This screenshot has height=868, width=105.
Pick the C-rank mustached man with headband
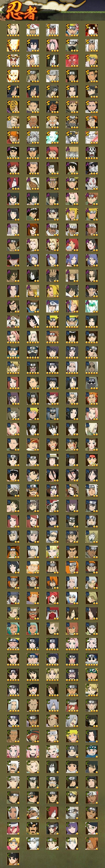(x=33, y=828)
